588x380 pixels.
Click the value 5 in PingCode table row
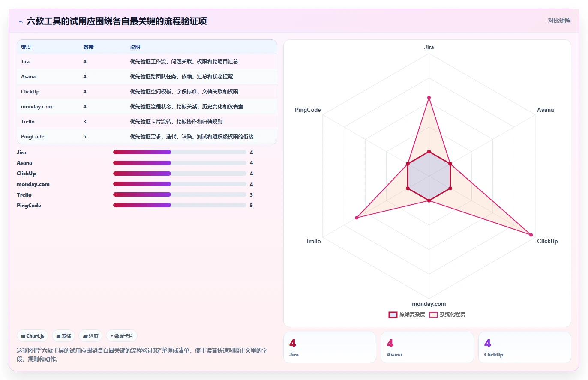click(85, 137)
